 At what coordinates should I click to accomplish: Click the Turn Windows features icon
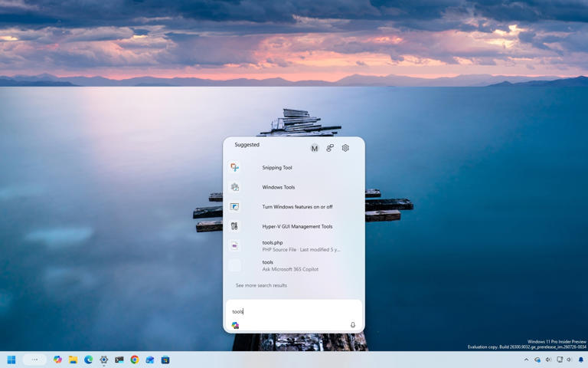click(x=235, y=206)
